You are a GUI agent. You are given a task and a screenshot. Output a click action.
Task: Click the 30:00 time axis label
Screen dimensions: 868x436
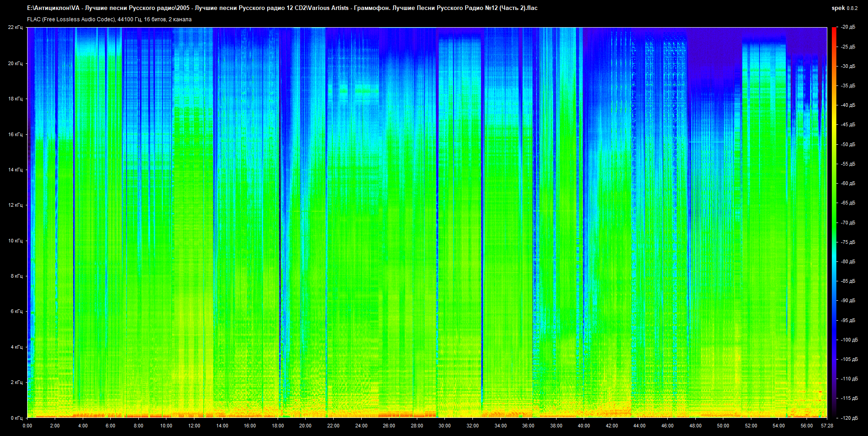point(444,426)
